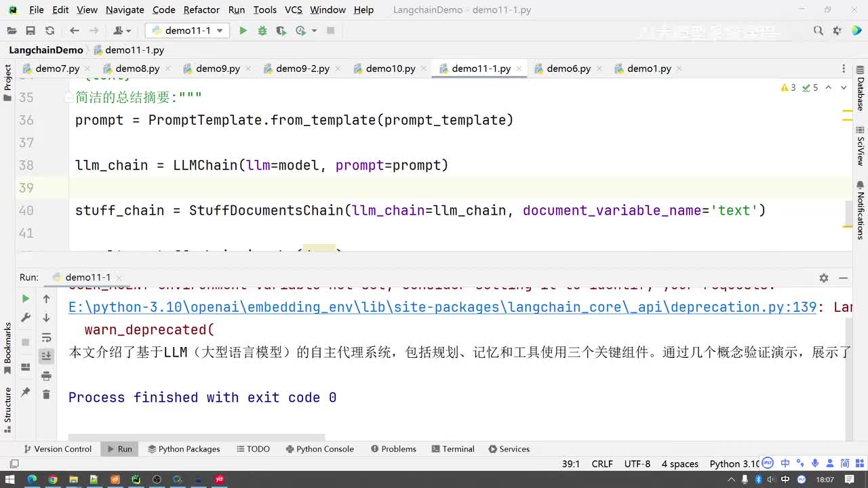Go up the stack trace with the up arrow
This screenshot has height=488, width=868.
click(x=46, y=298)
